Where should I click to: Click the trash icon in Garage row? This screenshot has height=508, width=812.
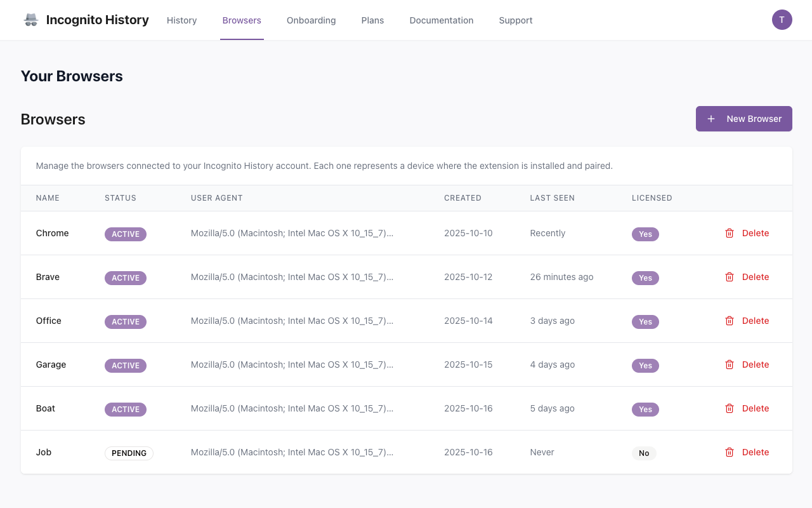[730, 364]
